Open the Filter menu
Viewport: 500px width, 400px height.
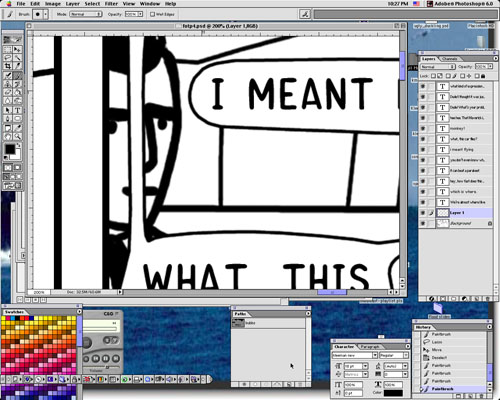pos(111,4)
